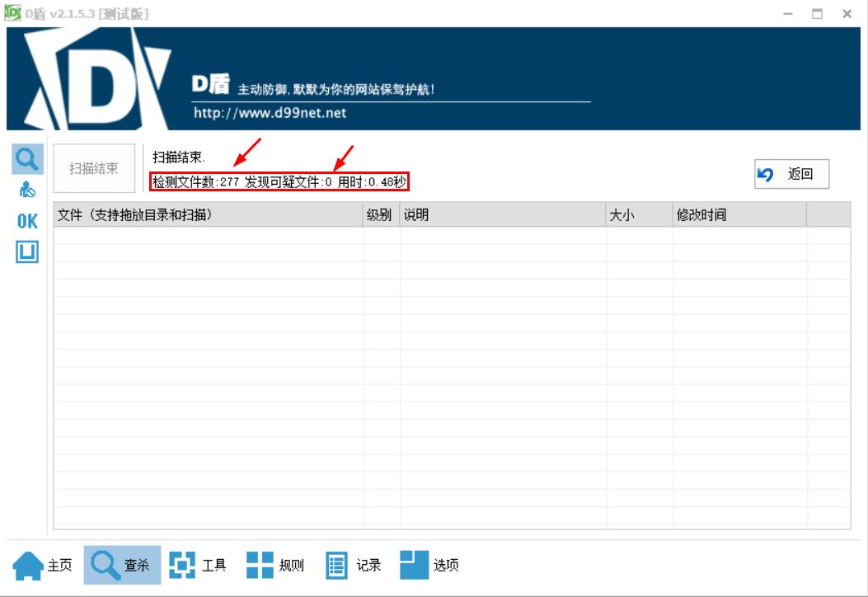
Task: Sort by 修改时间 column header
Action: tap(739, 215)
